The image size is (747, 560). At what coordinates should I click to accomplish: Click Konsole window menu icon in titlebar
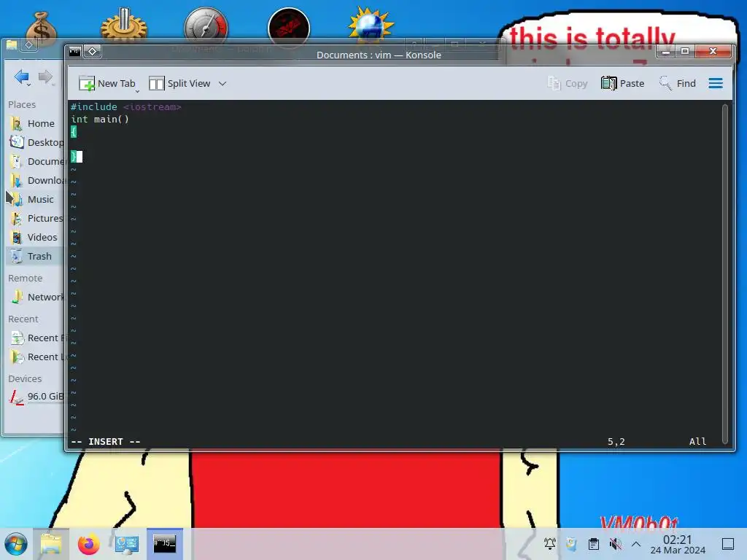[75, 51]
